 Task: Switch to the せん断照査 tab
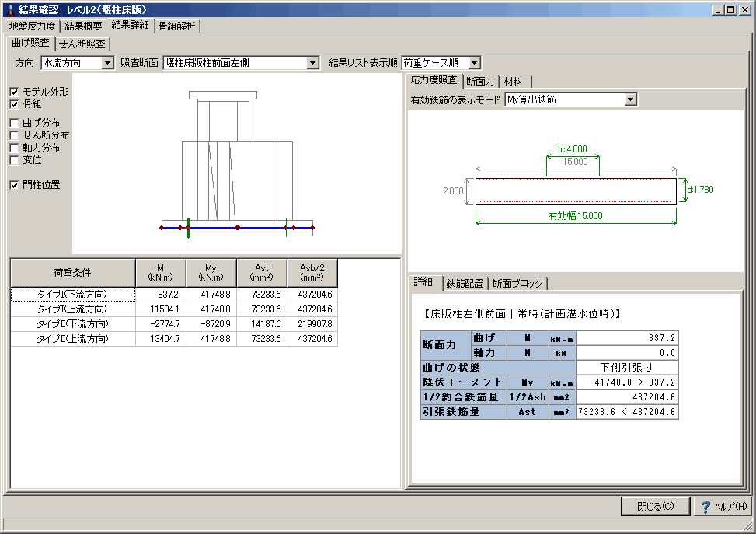coord(83,44)
